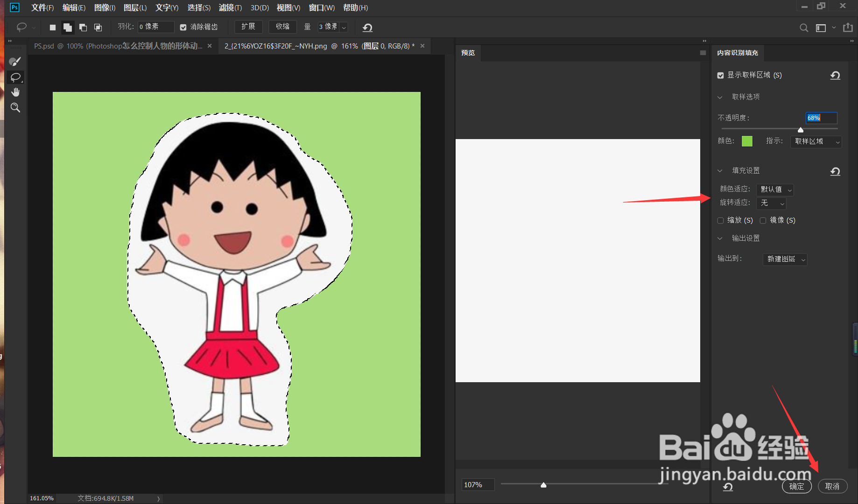The image size is (858, 504).
Task: Click the 不透明度 68% input field
Action: [x=822, y=118]
